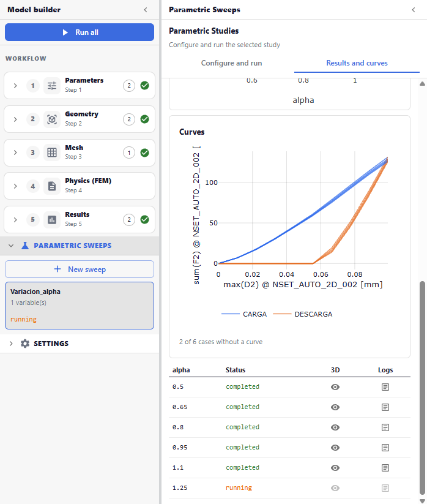Select the Variacion_alpha sweep
Image resolution: width=427 pixels, height=504 pixels.
(80, 306)
